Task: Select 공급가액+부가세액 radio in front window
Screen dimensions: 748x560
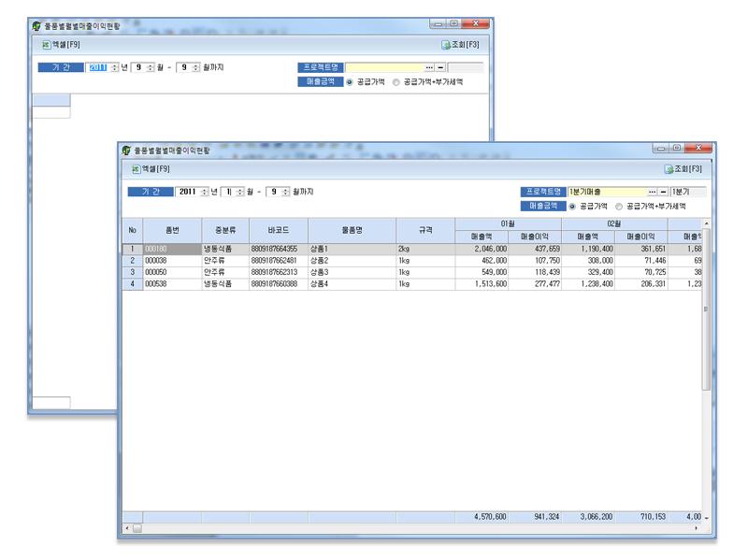Action: pyautogui.click(x=619, y=206)
